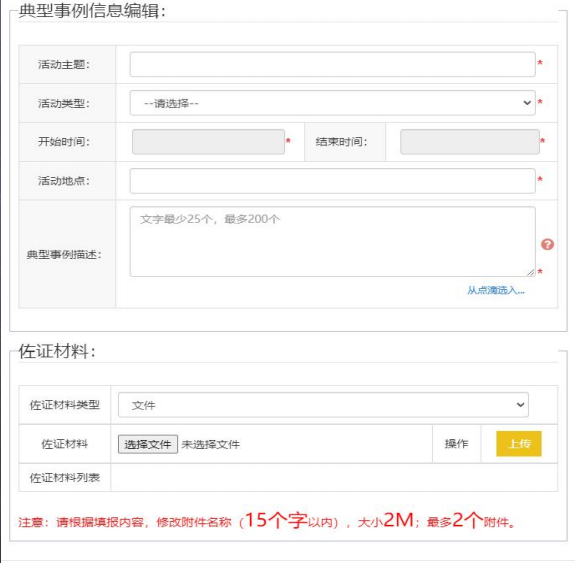Click the 典型事例信息编辑 section heading

[x=92, y=11]
